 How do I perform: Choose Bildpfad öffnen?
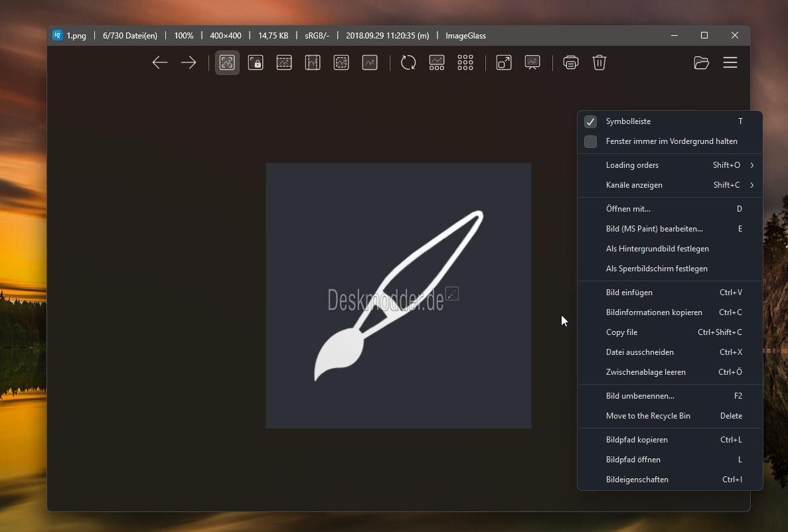click(670, 460)
